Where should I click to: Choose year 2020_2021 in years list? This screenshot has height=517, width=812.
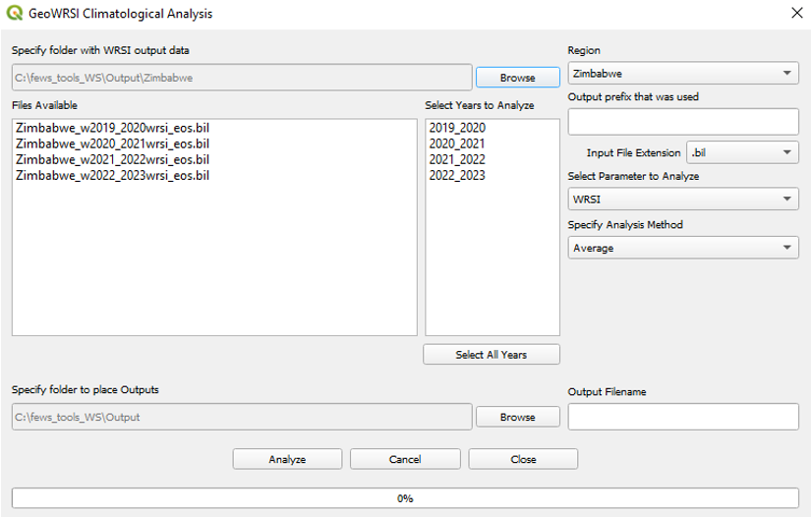457,144
